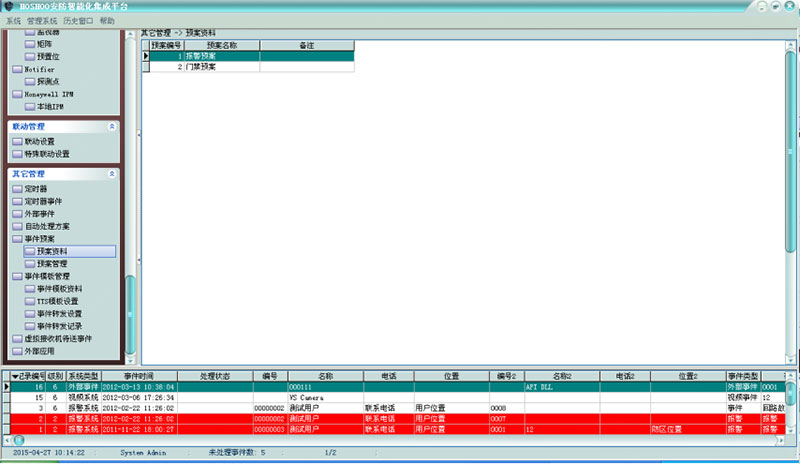Select 外部事件 in 其它管理 panel
Viewport: 800px width, 464px height.
pyautogui.click(x=38, y=214)
